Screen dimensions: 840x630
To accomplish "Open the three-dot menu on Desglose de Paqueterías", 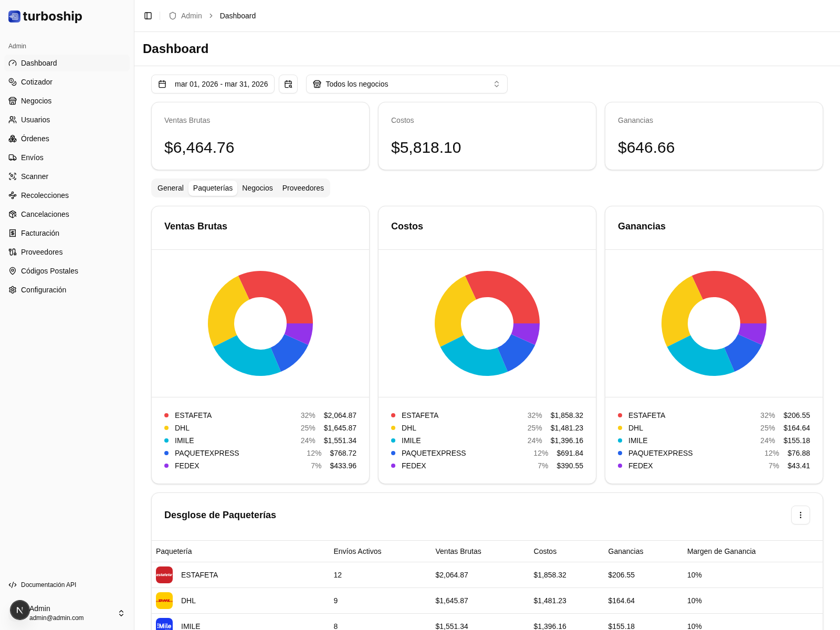I will click(x=800, y=515).
